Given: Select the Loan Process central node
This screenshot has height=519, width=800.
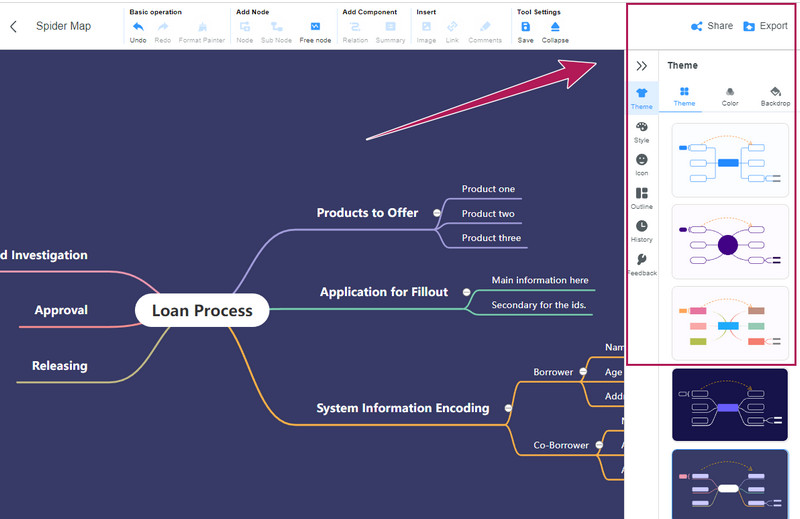Looking at the screenshot, I should (202, 310).
